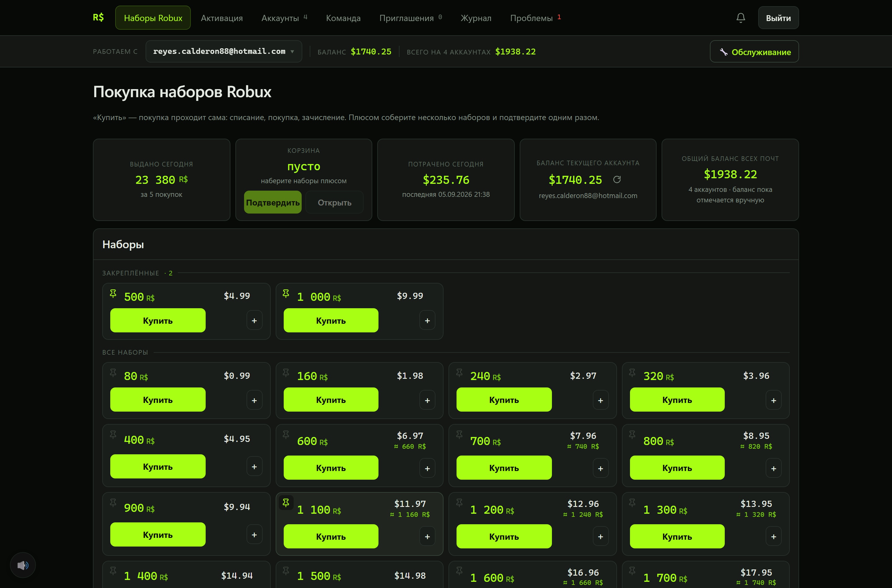Buy the 800 R$ pack

click(x=677, y=468)
